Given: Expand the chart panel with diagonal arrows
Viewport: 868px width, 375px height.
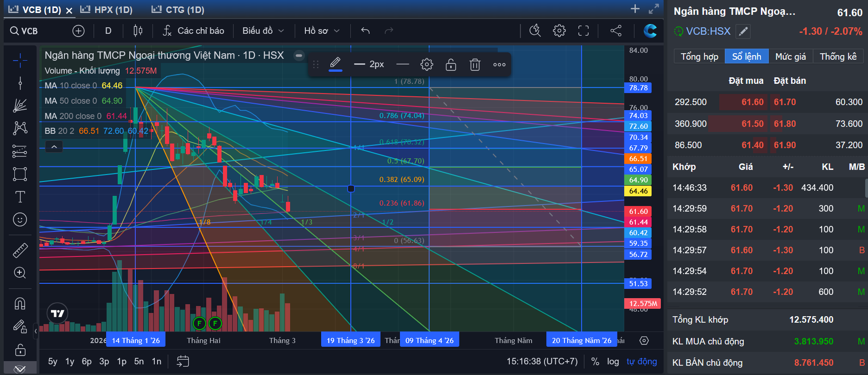Looking at the screenshot, I should (653, 9).
